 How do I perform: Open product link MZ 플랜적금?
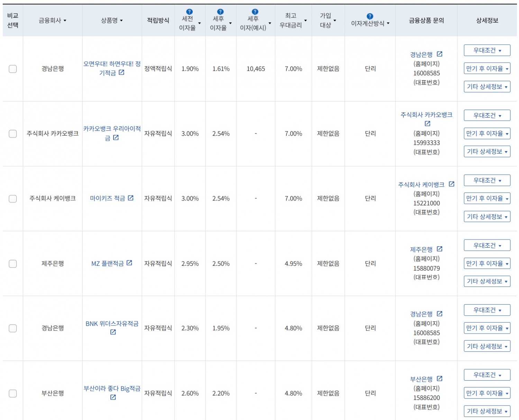(x=107, y=263)
